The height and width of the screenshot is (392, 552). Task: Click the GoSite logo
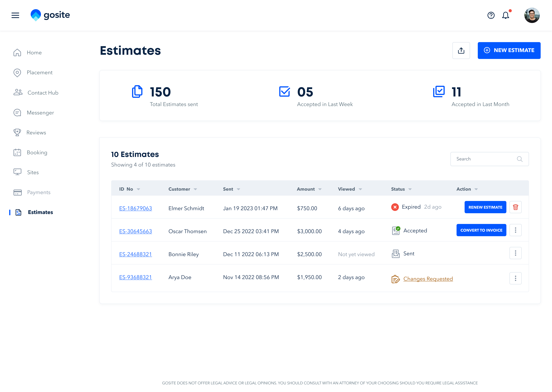click(50, 15)
